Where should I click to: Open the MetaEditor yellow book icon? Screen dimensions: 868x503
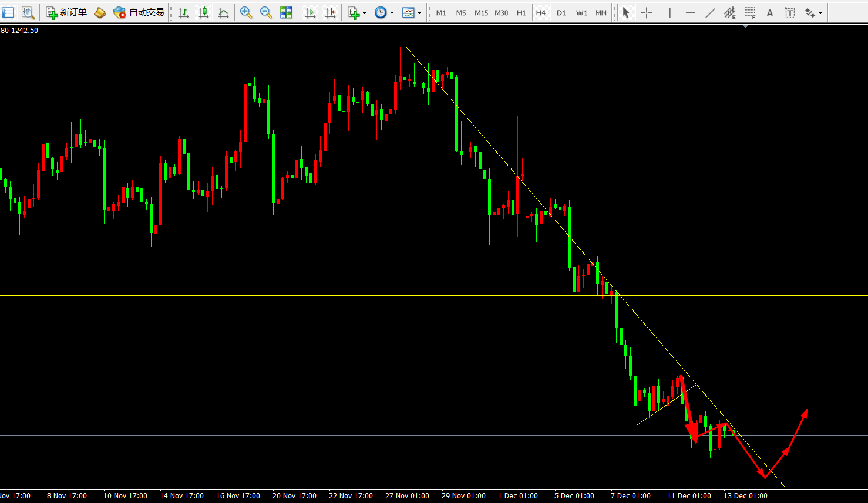(100, 12)
